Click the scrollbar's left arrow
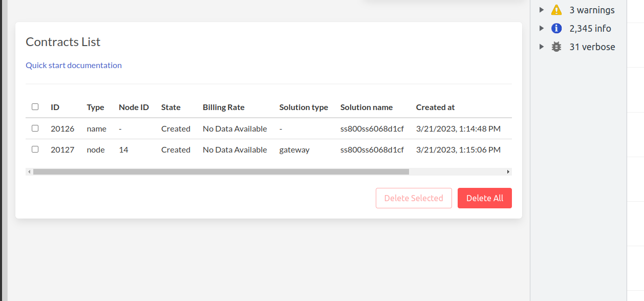The width and height of the screenshot is (644, 301). (29, 171)
